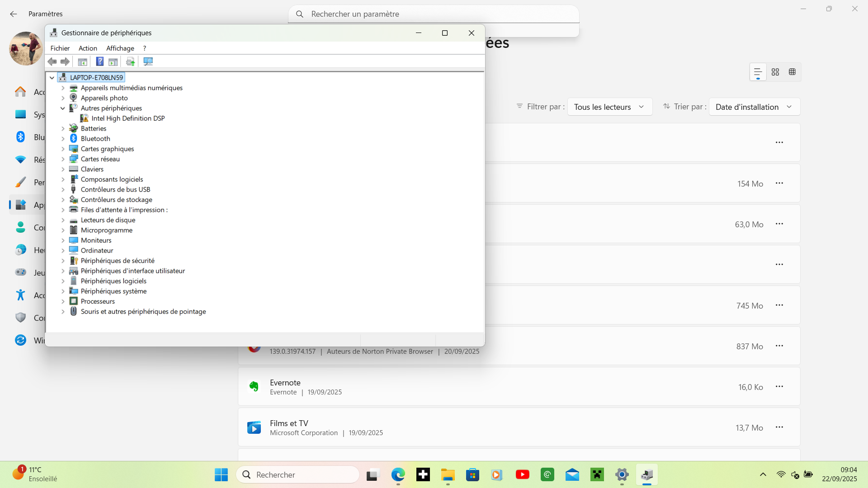Open the Affichage menu
The height and width of the screenshot is (488, 868).
[x=120, y=48]
